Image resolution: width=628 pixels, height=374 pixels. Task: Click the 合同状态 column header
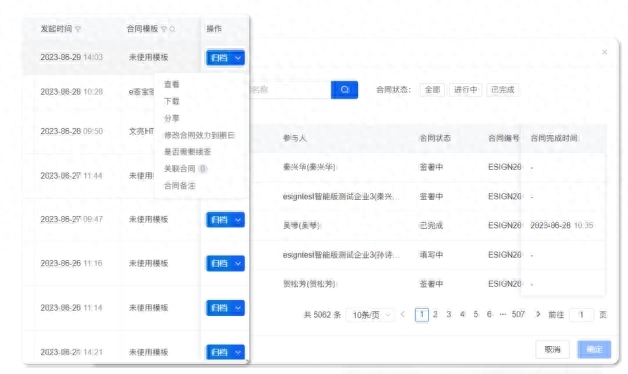[435, 138]
